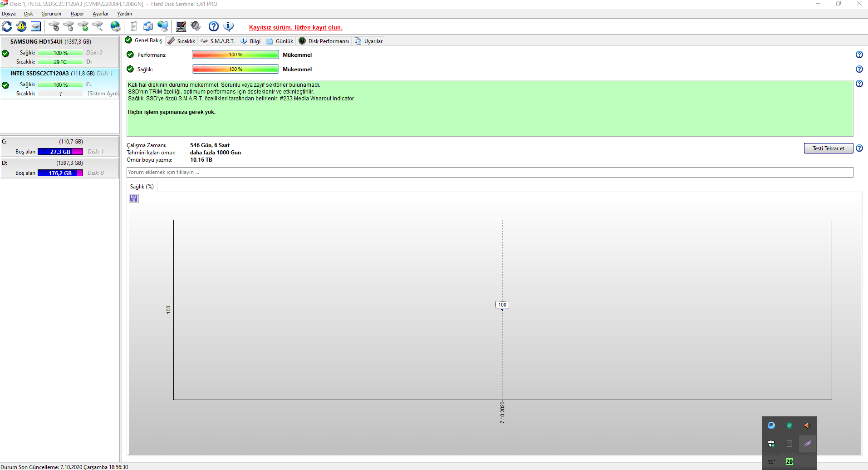The image size is (868, 470).
Task: Open the Görünüm menu
Action: (x=51, y=14)
